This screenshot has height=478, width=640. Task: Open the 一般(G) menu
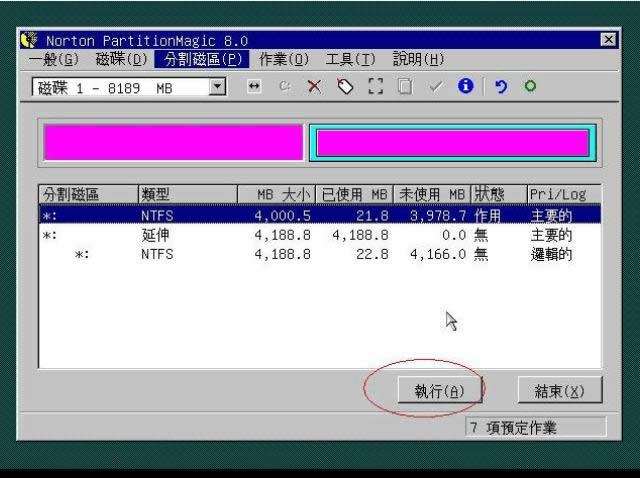(54, 60)
